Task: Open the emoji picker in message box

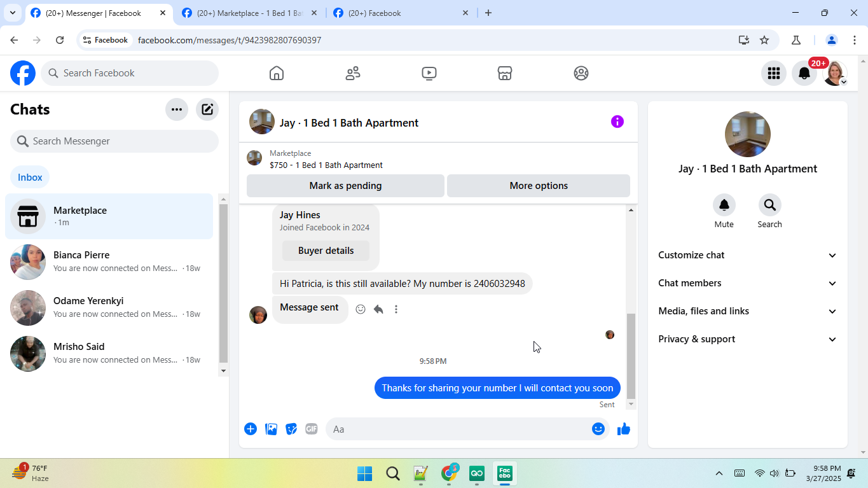Action: [x=598, y=429]
